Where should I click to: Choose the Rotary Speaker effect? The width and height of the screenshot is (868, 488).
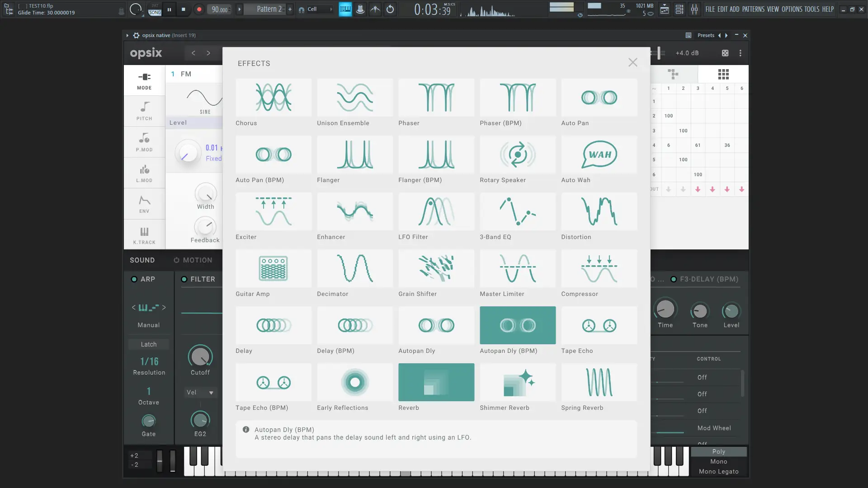[x=518, y=155]
